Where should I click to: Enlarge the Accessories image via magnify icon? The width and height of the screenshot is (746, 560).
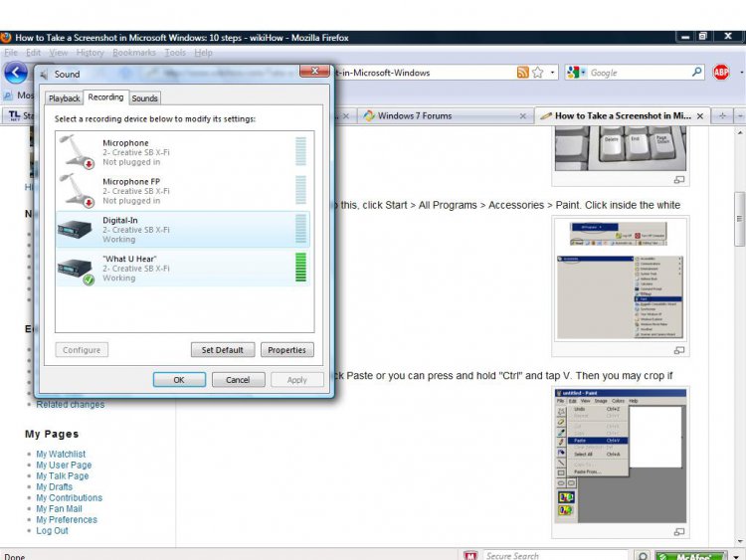coord(679,350)
